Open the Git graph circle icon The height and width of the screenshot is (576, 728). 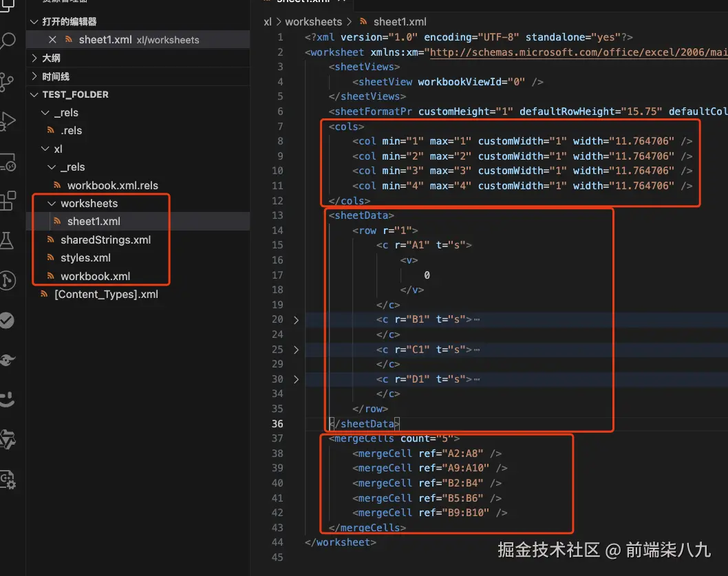pos(8,281)
